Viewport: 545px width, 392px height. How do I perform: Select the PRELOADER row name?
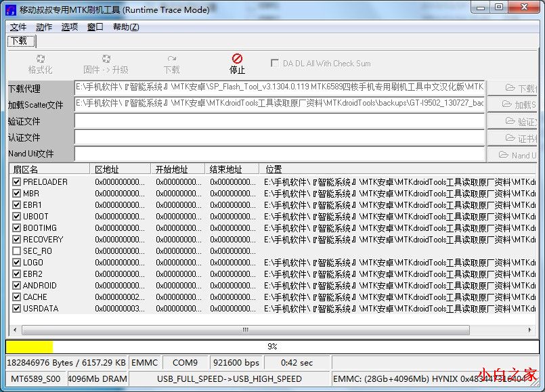point(45,181)
